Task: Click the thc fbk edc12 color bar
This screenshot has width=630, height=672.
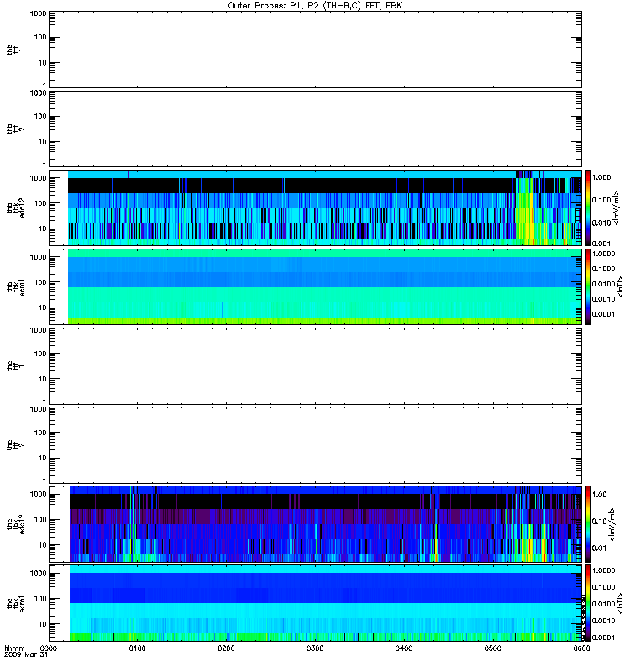Action: point(588,524)
